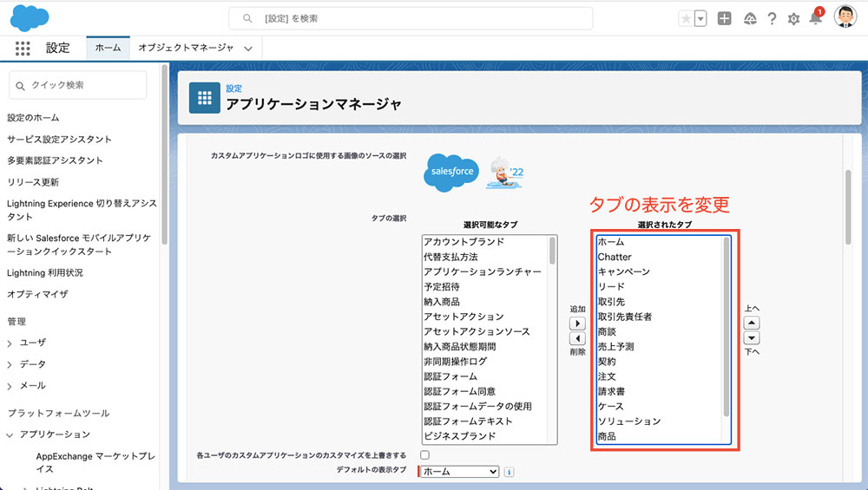Switch to the ホーム tab
Image resolution: width=868 pixels, height=490 pixels.
(108, 48)
